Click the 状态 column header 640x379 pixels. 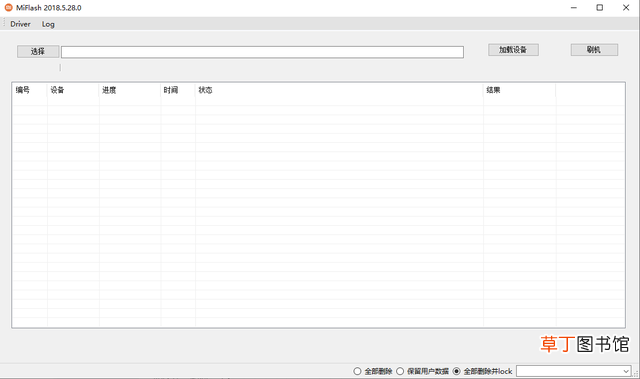339,90
